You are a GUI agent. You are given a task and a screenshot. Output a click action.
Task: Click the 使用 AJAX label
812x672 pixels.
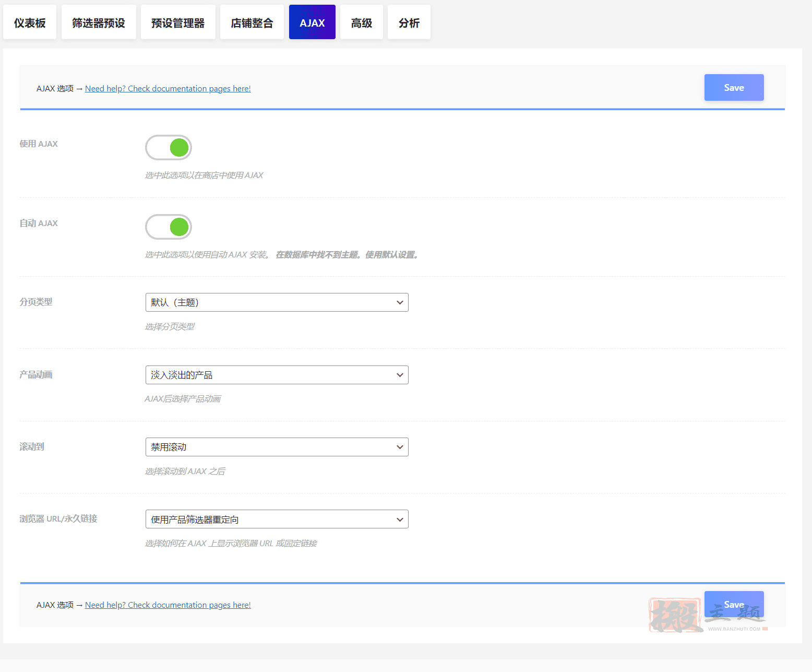tap(39, 144)
